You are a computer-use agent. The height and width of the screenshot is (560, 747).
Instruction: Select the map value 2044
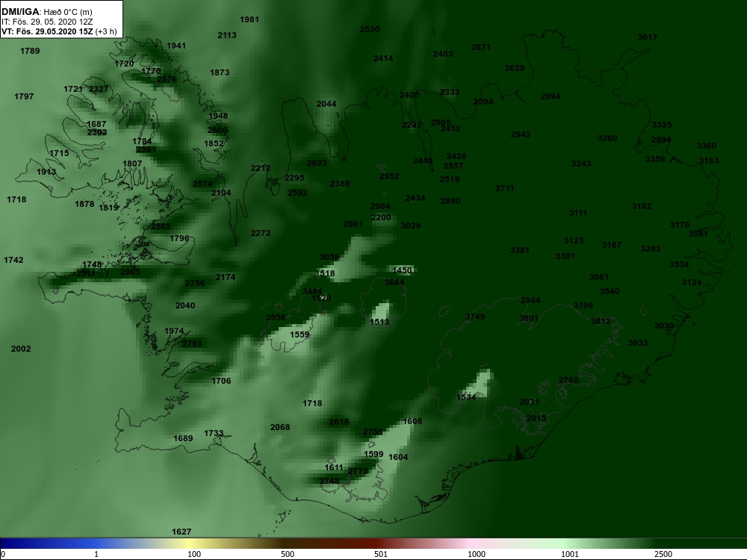pyautogui.click(x=326, y=104)
